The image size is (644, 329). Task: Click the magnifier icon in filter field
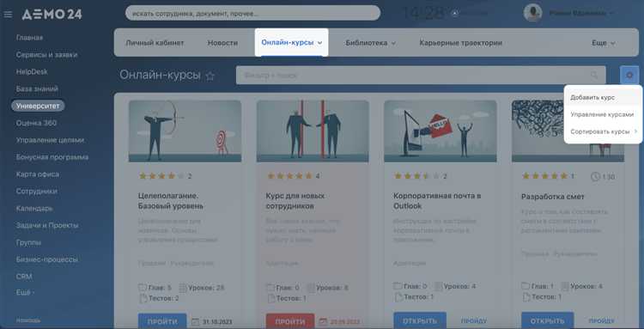pos(594,76)
